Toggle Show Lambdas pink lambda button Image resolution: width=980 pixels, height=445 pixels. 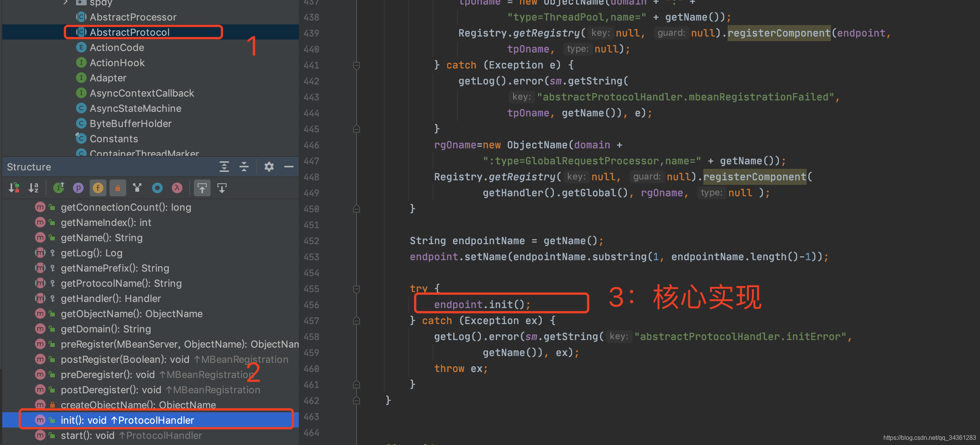click(x=177, y=188)
